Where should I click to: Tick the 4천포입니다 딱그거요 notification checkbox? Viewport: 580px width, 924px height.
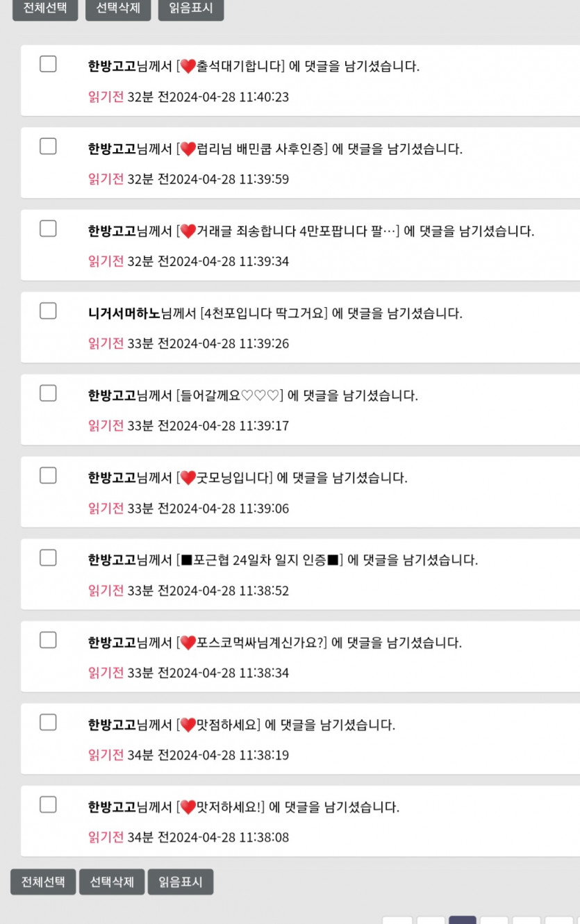(48, 311)
